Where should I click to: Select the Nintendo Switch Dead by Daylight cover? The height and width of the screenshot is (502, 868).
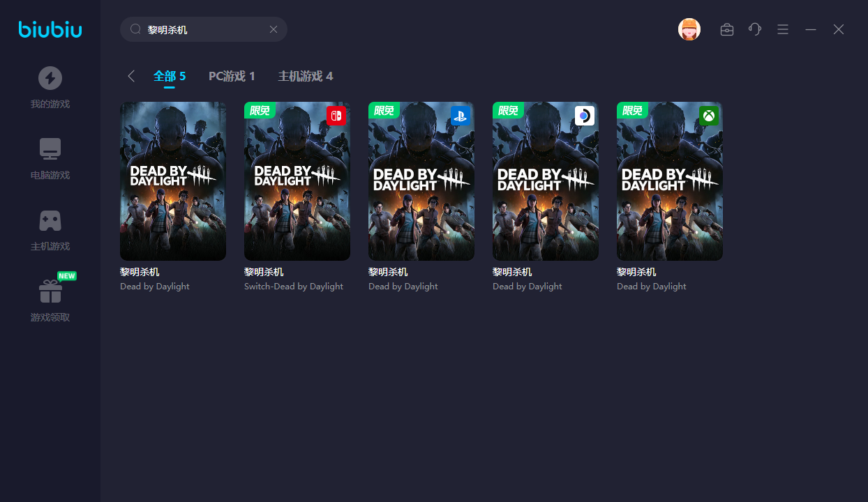point(297,181)
